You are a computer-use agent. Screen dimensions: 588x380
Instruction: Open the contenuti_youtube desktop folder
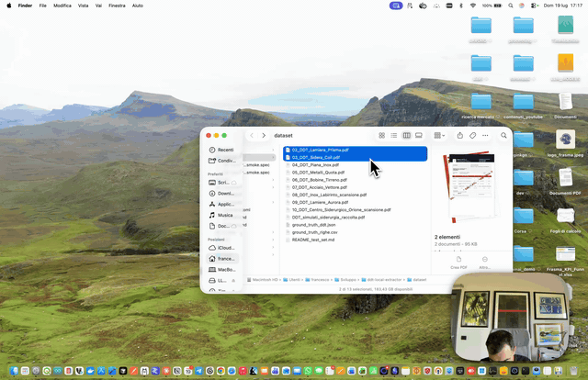523,106
